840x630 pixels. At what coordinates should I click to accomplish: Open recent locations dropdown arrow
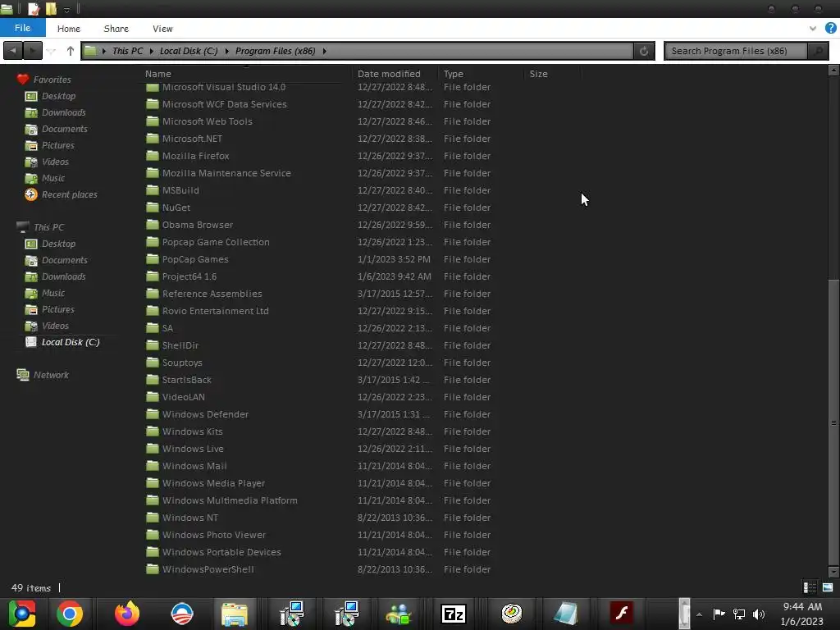point(52,51)
